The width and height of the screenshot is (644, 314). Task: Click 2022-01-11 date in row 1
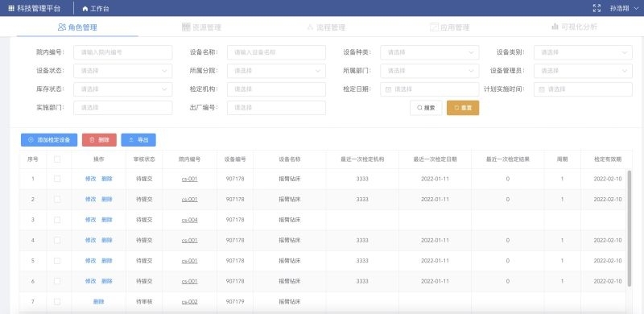click(435, 179)
